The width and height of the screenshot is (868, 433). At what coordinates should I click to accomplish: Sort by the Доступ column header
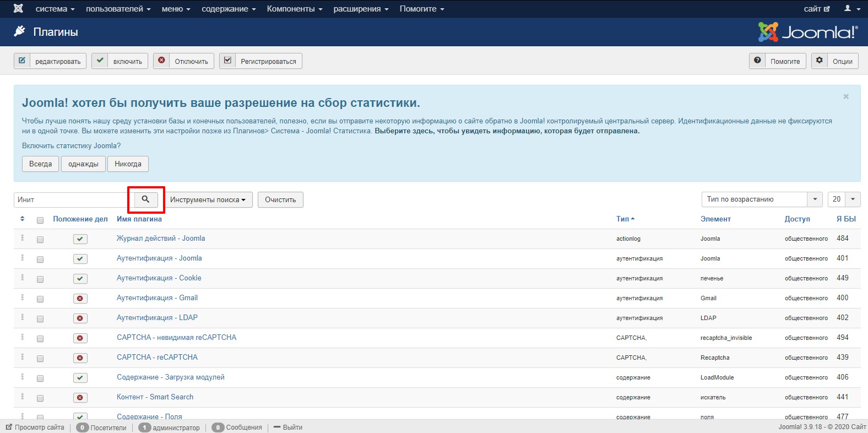click(797, 219)
